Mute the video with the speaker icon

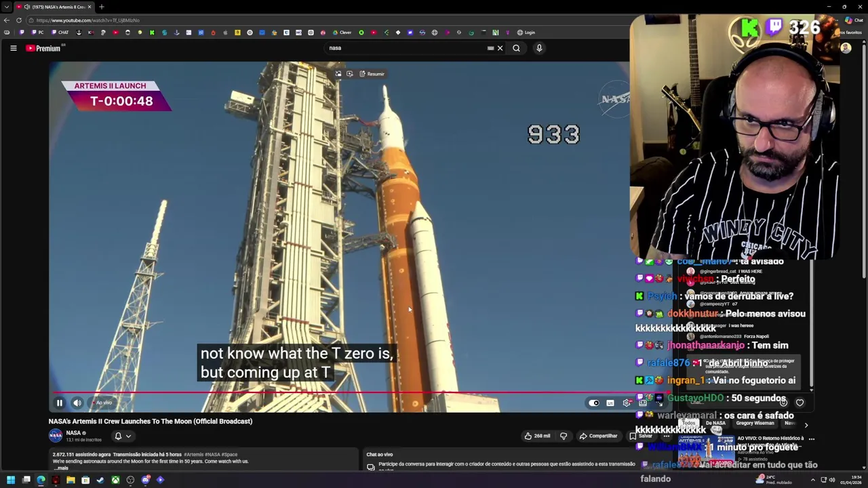coord(77,403)
